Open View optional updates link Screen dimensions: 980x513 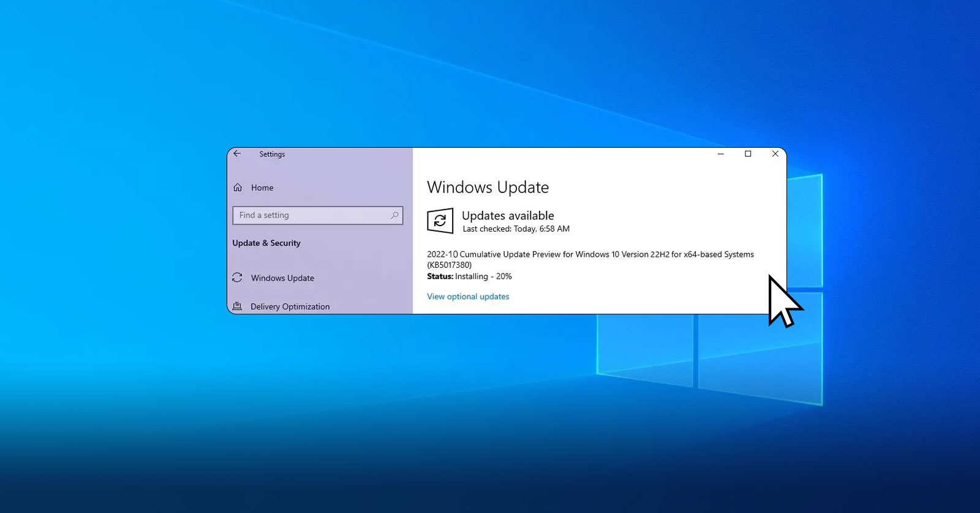coord(468,297)
